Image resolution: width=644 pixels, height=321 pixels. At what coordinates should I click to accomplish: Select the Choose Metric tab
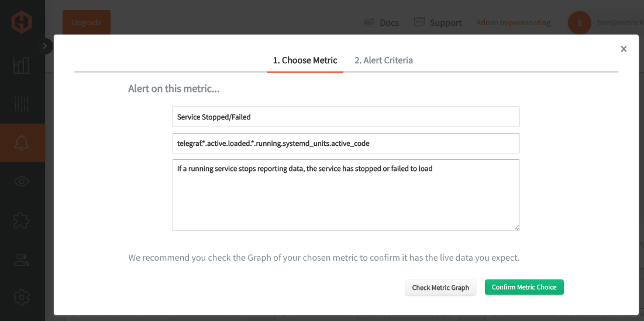tap(305, 60)
